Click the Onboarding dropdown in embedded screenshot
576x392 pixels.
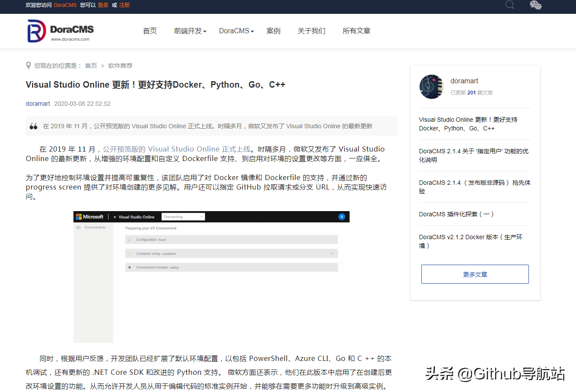tap(183, 217)
